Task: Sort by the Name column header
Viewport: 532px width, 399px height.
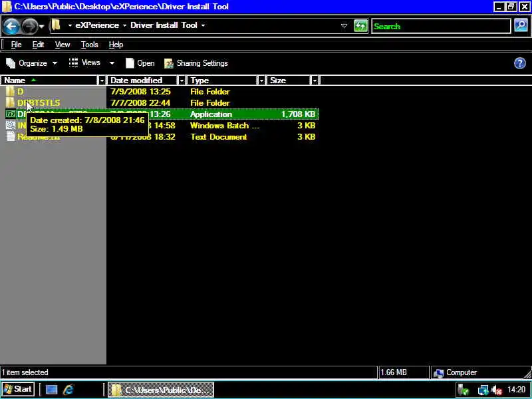Action: pos(49,80)
